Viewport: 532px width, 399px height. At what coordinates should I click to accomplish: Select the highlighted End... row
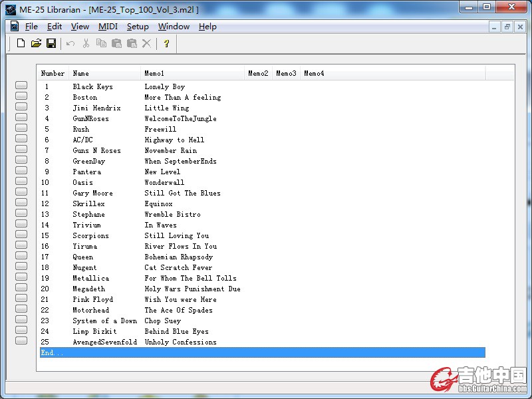coord(262,352)
